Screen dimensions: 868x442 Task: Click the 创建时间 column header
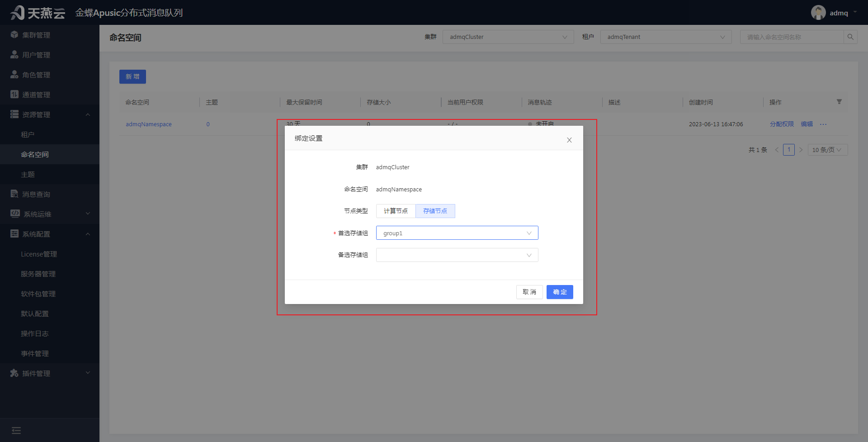(701, 102)
